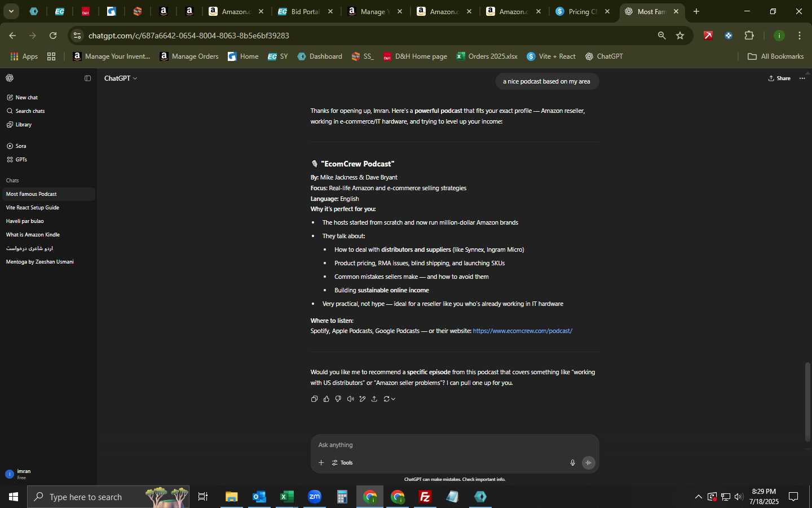Image resolution: width=812 pixels, height=508 pixels.
Task: Click the red arrow extension icon
Action: (708, 36)
